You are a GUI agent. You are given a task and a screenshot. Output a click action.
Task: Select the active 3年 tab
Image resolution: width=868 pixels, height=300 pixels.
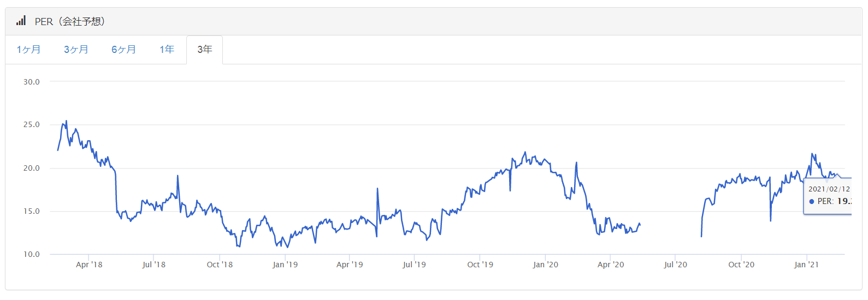205,50
